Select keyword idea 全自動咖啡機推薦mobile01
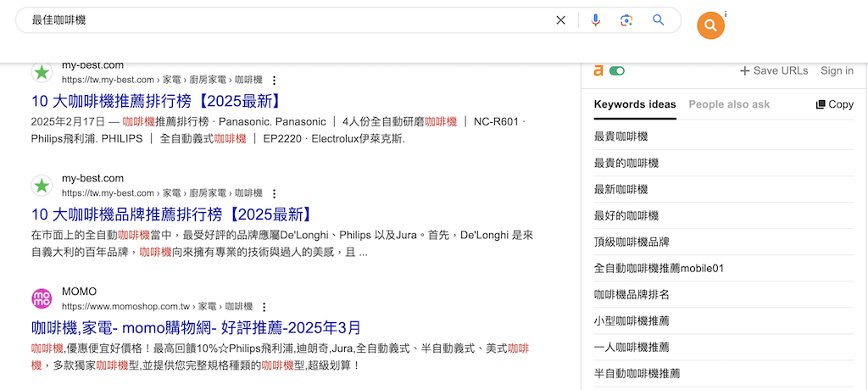The image size is (868, 390). tap(724, 268)
